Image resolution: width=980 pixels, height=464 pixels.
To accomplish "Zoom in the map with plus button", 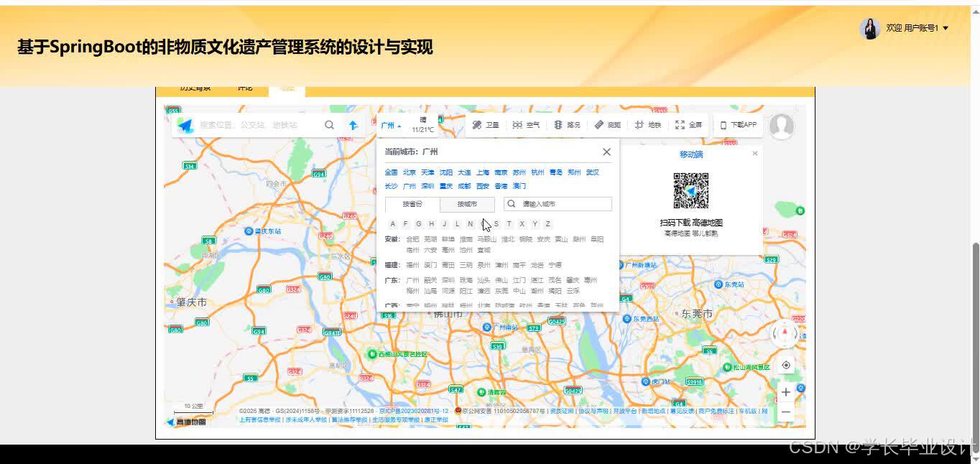I will pos(786,392).
